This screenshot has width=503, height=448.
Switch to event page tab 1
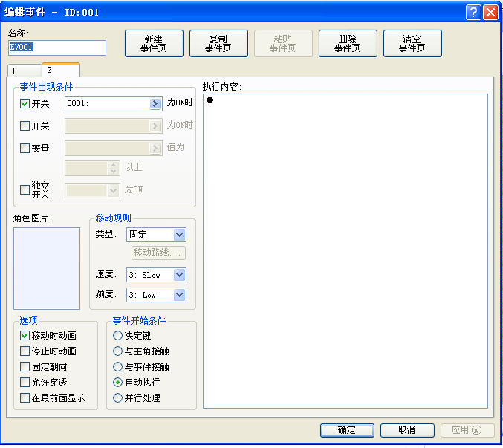pos(24,71)
